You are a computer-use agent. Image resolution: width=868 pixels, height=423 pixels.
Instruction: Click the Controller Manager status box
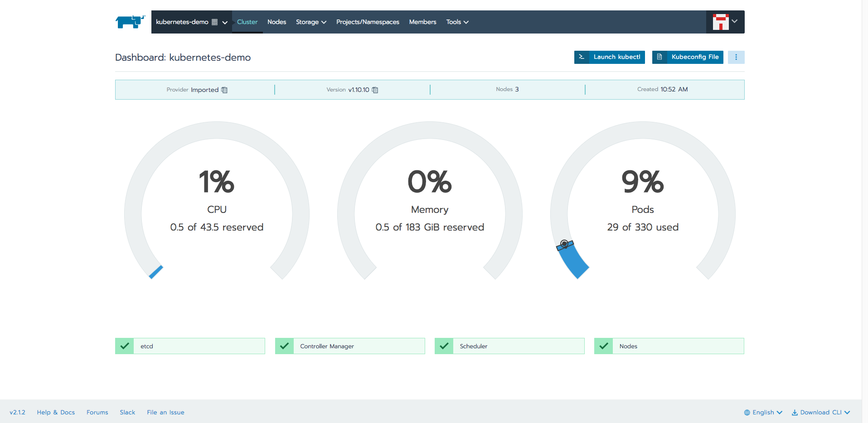coord(350,346)
